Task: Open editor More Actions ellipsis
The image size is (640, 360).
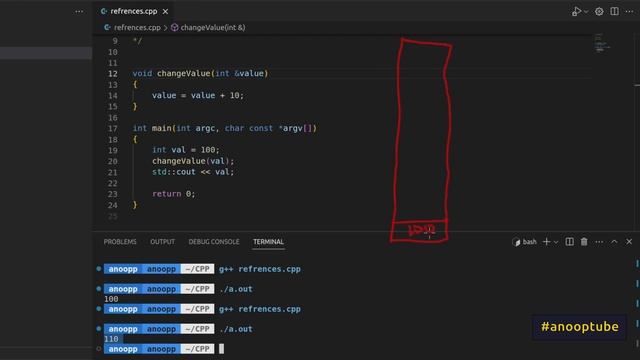Action: point(629,11)
